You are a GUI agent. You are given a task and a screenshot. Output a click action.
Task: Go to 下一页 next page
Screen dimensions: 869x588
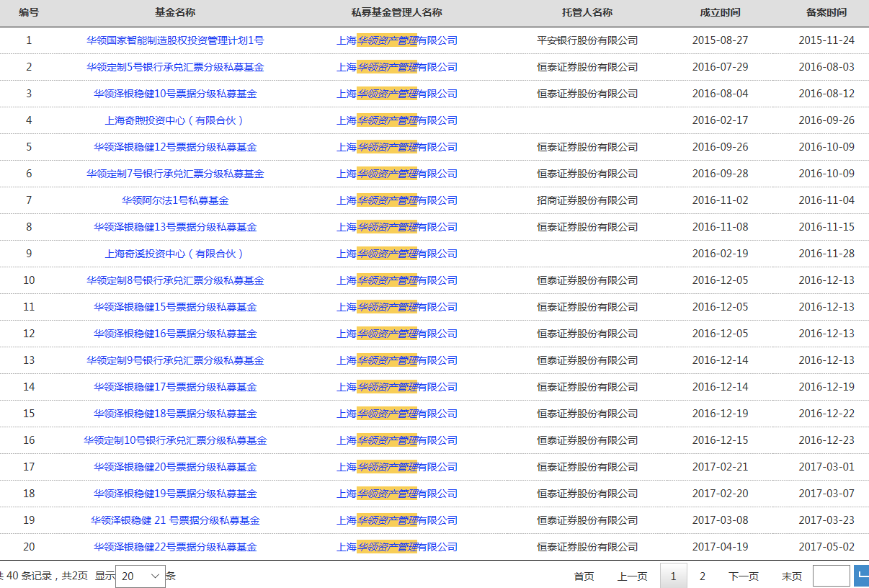744,576
